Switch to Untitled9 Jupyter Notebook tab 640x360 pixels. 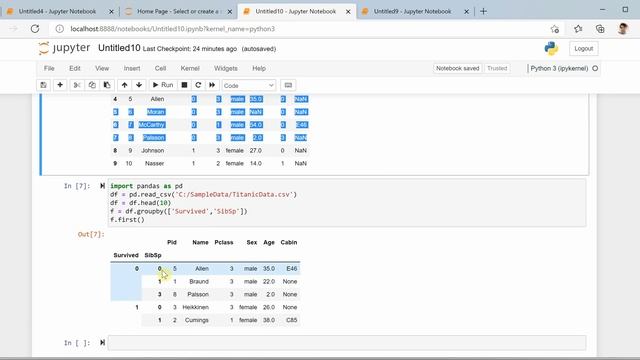point(412,11)
